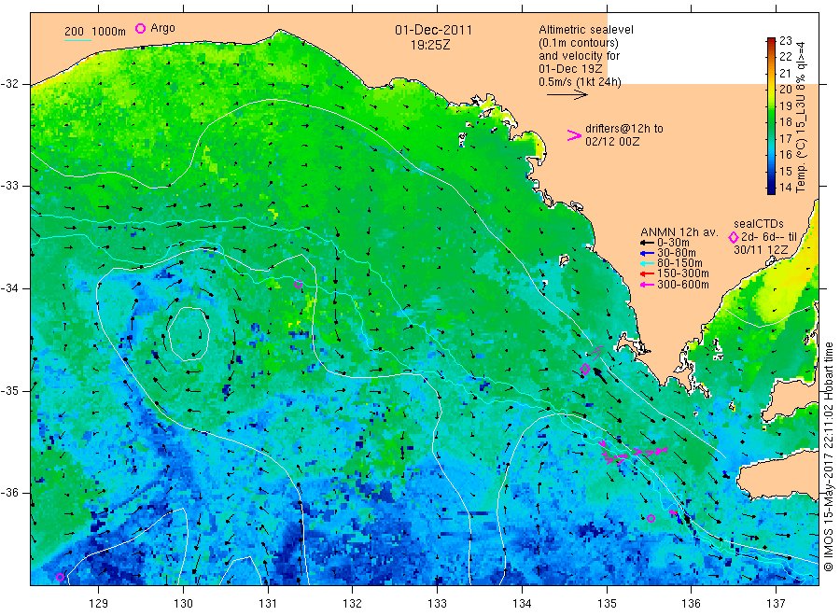Click the magenta drifters chevron legend symbol
The width and height of the screenshot is (840, 616).
click(574, 135)
